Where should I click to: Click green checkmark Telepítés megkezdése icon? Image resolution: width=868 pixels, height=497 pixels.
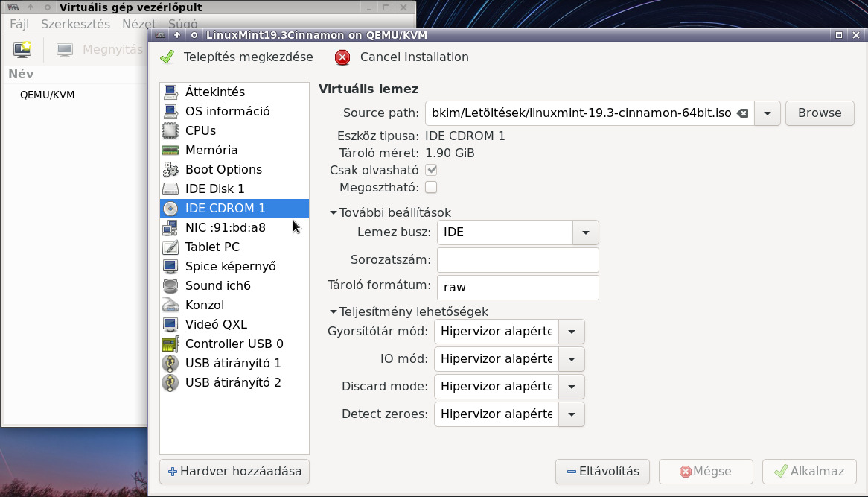point(167,57)
